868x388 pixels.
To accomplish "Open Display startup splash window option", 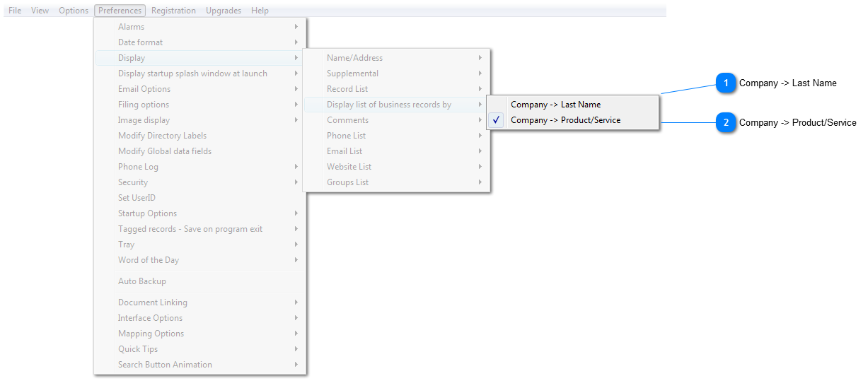I will 200,74.
